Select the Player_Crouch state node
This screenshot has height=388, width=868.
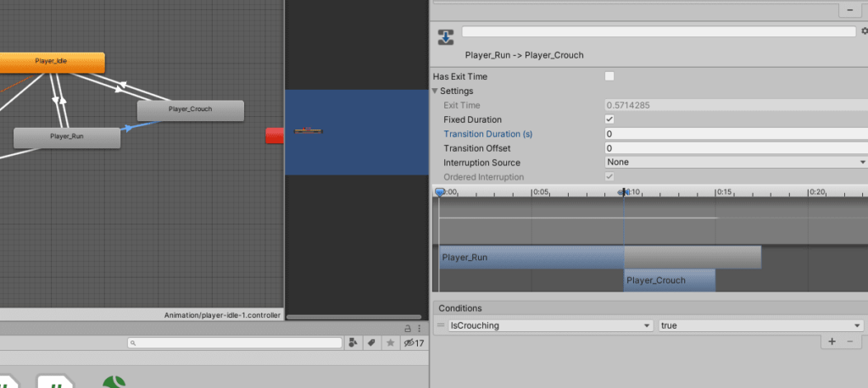190,109
